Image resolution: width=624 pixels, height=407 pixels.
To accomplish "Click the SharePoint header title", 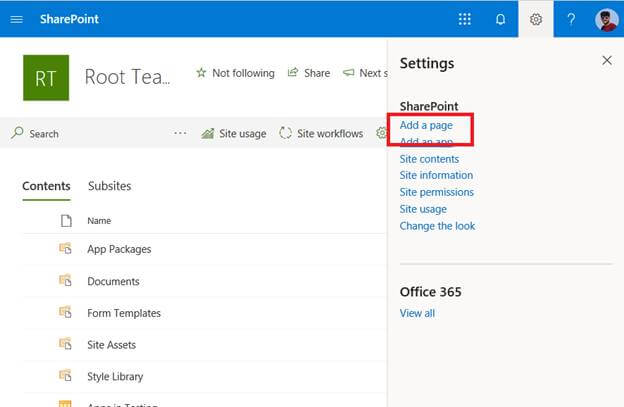I will [69, 19].
